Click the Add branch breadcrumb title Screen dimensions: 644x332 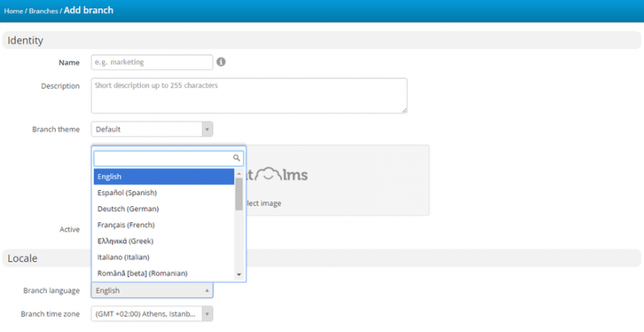pyautogui.click(x=89, y=10)
